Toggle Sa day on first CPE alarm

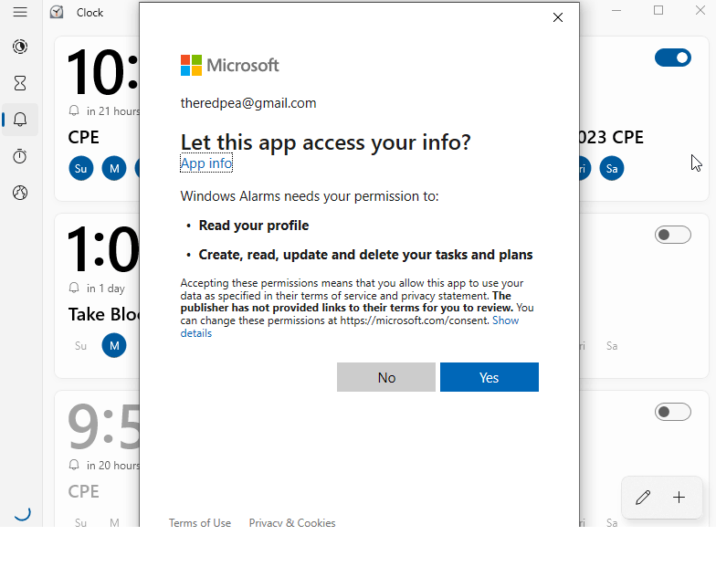(x=612, y=168)
